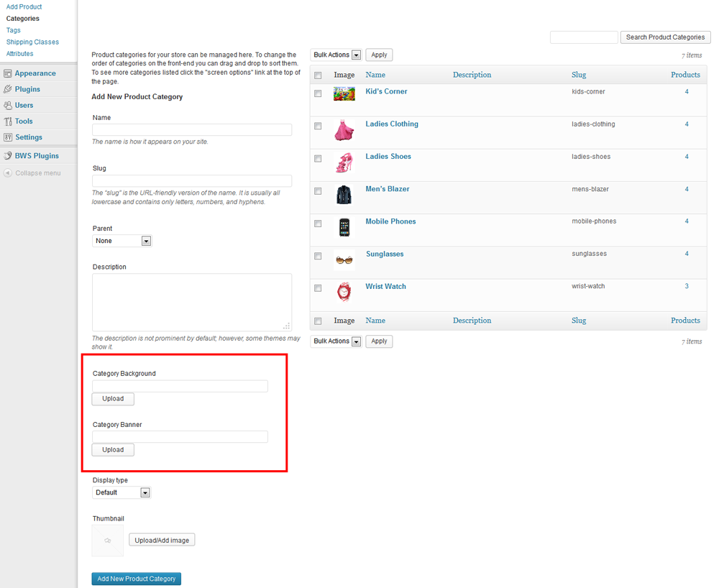
Task: Open the Parent category dropdown
Action: pos(122,241)
